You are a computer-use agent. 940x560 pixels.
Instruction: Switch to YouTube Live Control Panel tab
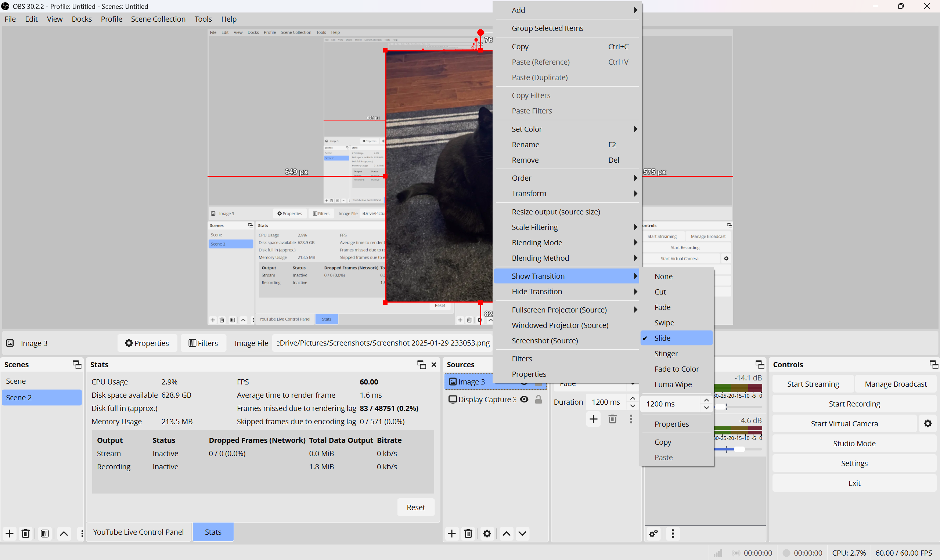(x=138, y=532)
